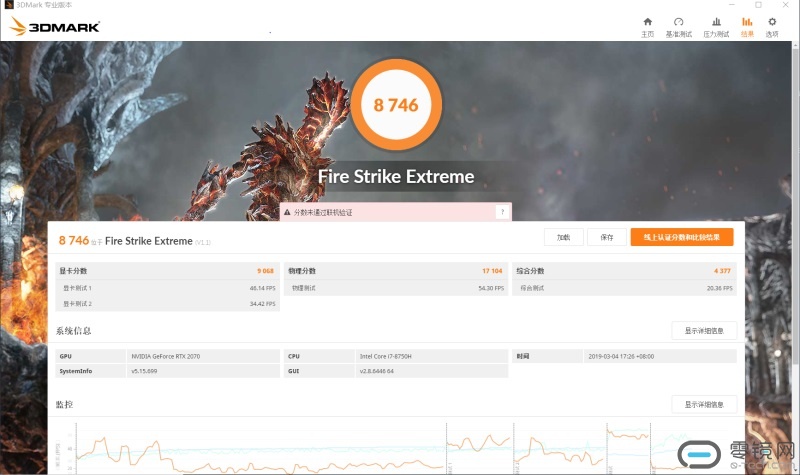Open the Options gear icon
Image resolution: width=800 pixels, height=475 pixels.
772,22
